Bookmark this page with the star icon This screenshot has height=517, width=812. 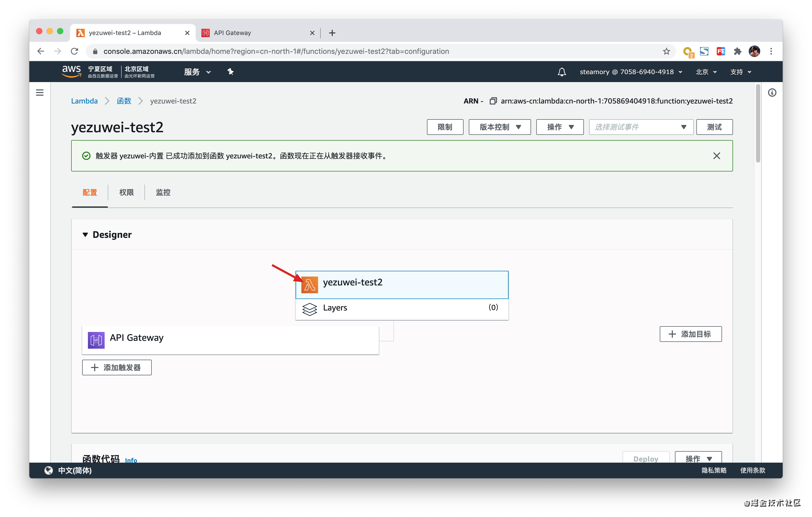point(666,51)
